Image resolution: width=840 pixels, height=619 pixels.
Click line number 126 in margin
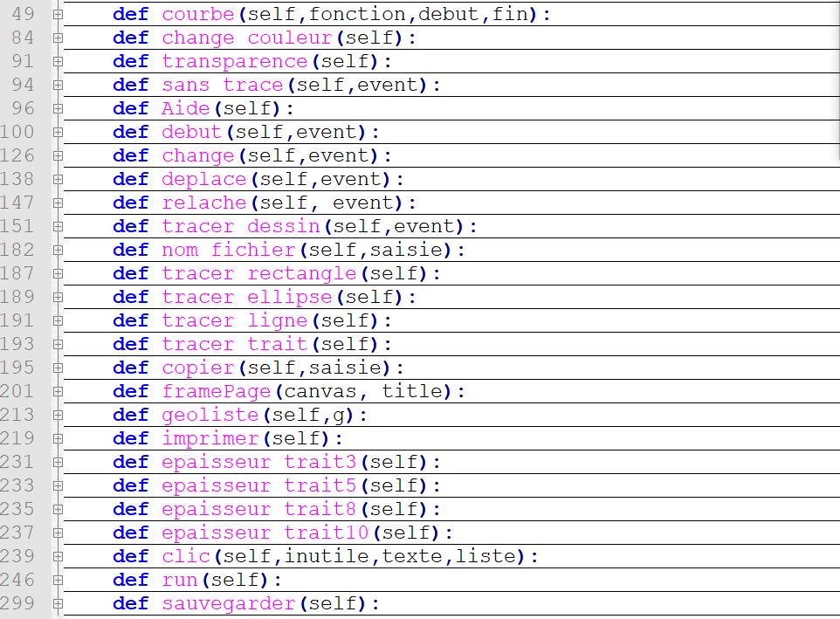point(18,155)
